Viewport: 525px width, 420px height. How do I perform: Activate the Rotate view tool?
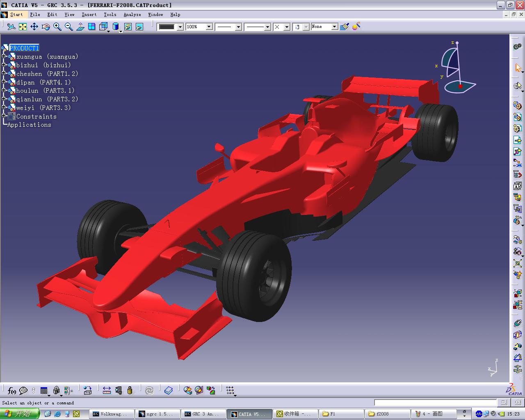tap(46, 27)
